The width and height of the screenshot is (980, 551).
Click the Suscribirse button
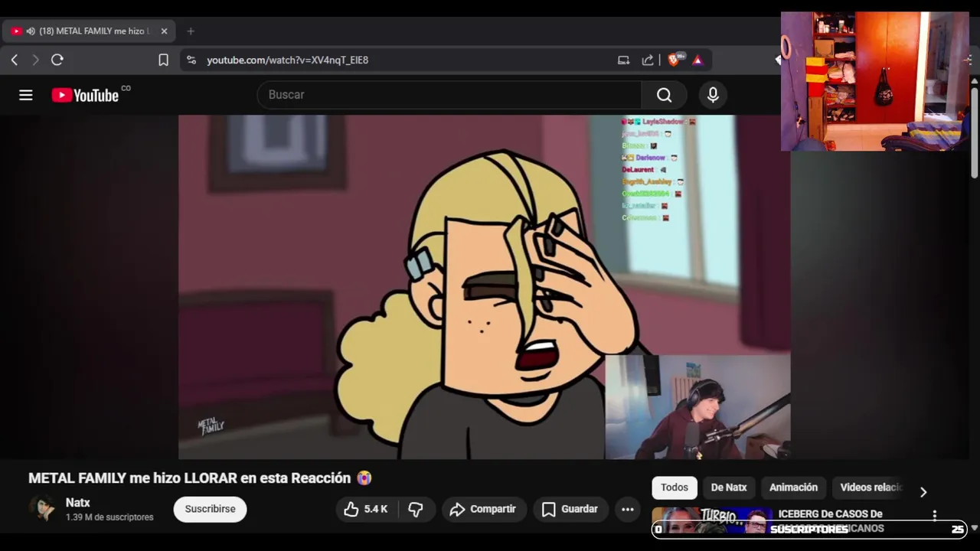coord(210,509)
